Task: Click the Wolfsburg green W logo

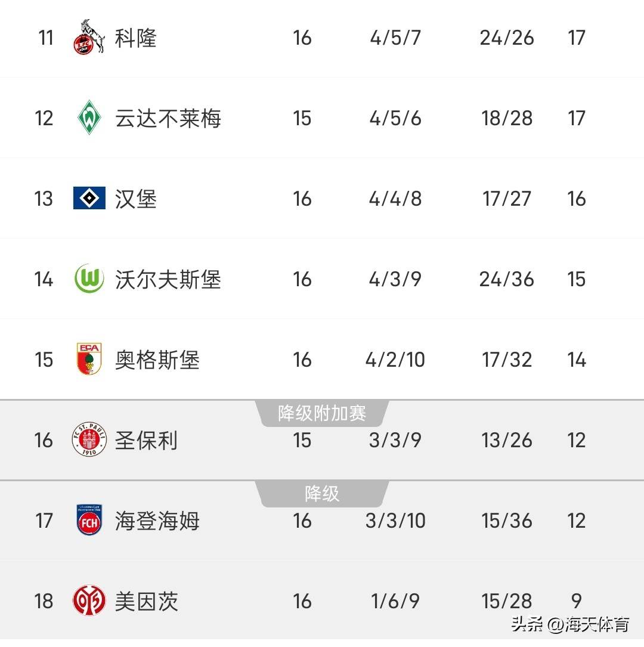Action: click(89, 279)
